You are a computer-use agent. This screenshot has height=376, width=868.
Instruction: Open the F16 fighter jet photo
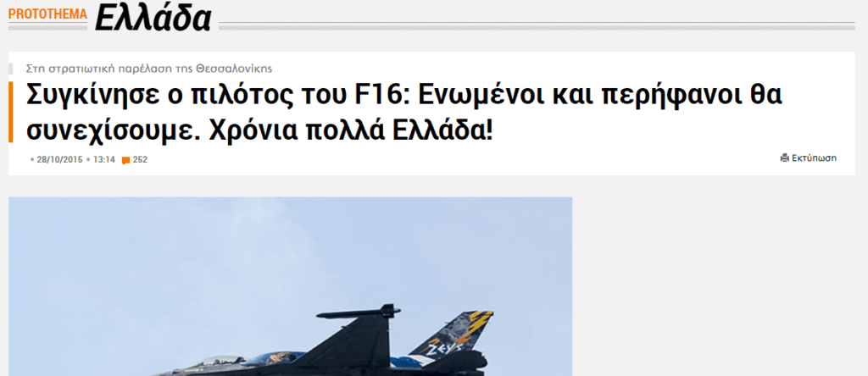pos(290,286)
